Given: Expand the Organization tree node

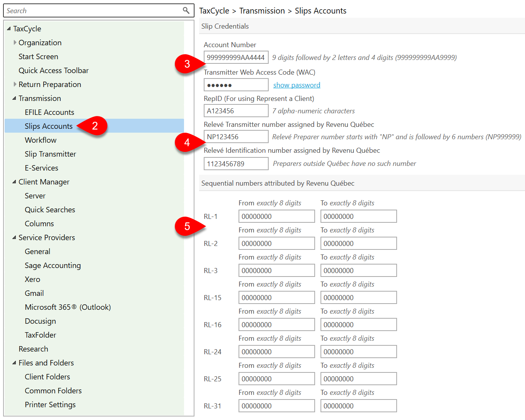Looking at the screenshot, I should 15,43.
